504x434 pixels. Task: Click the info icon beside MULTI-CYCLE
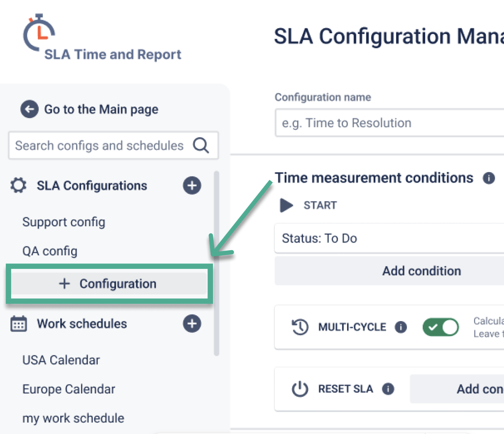click(x=401, y=327)
